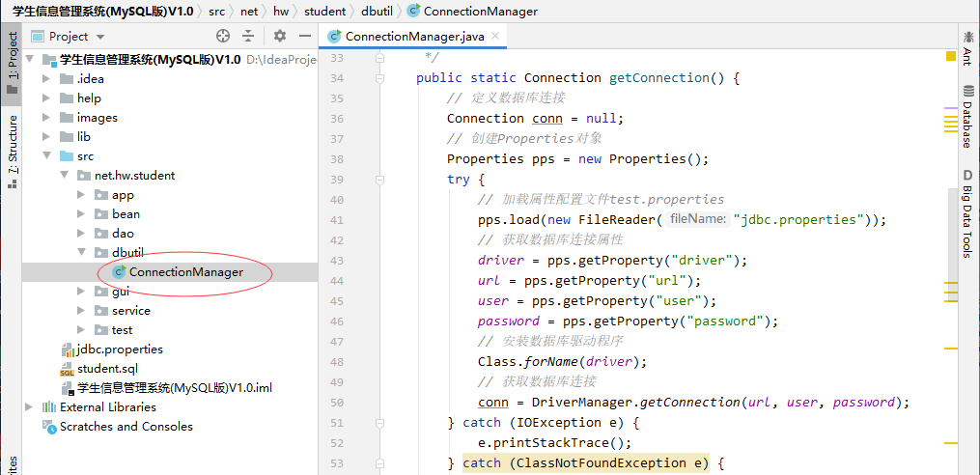Expand the help folder
The width and height of the screenshot is (980, 475).
point(46,98)
